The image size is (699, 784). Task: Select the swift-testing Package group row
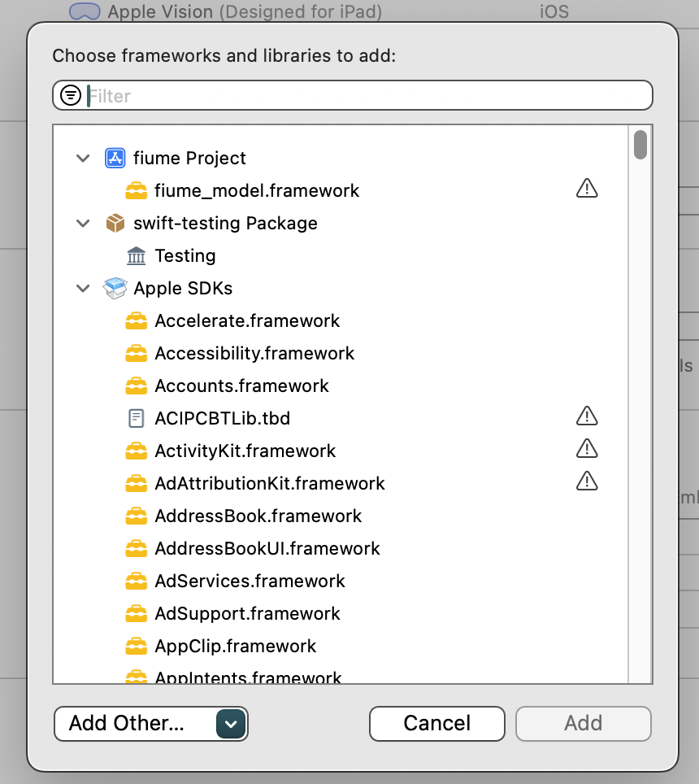coord(341,223)
